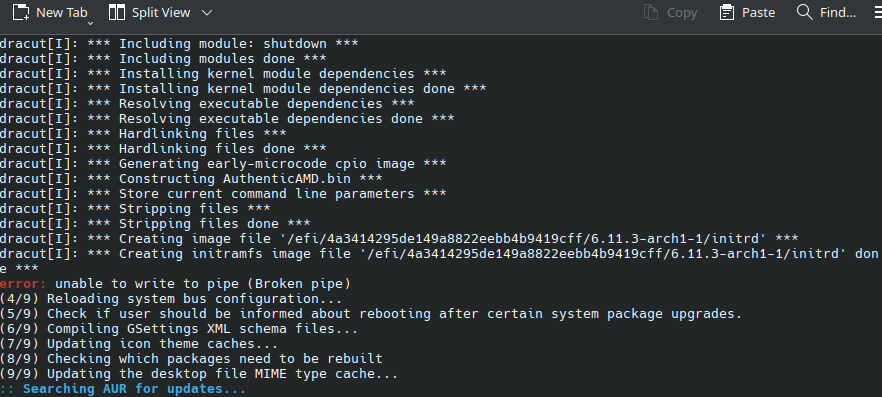Viewport: 882px width, 397px height.
Task: Click the Copy clipboard icon
Action: pos(651,12)
